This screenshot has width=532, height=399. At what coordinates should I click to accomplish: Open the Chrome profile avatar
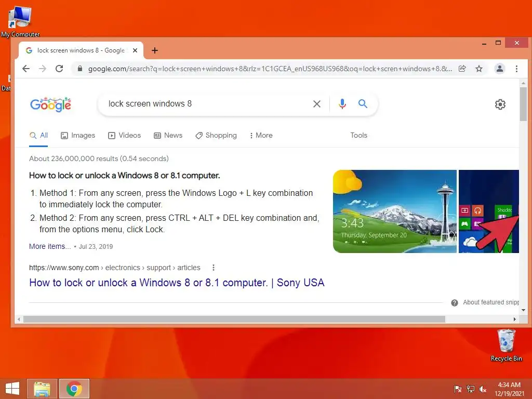pos(499,69)
